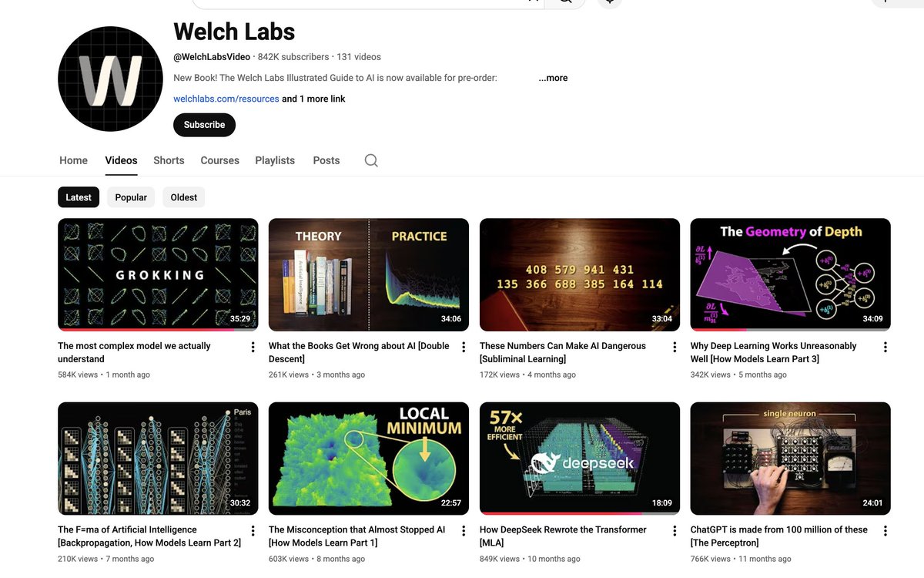Click the 842K subscribers text
This screenshot has width=924, height=578.
click(x=293, y=57)
